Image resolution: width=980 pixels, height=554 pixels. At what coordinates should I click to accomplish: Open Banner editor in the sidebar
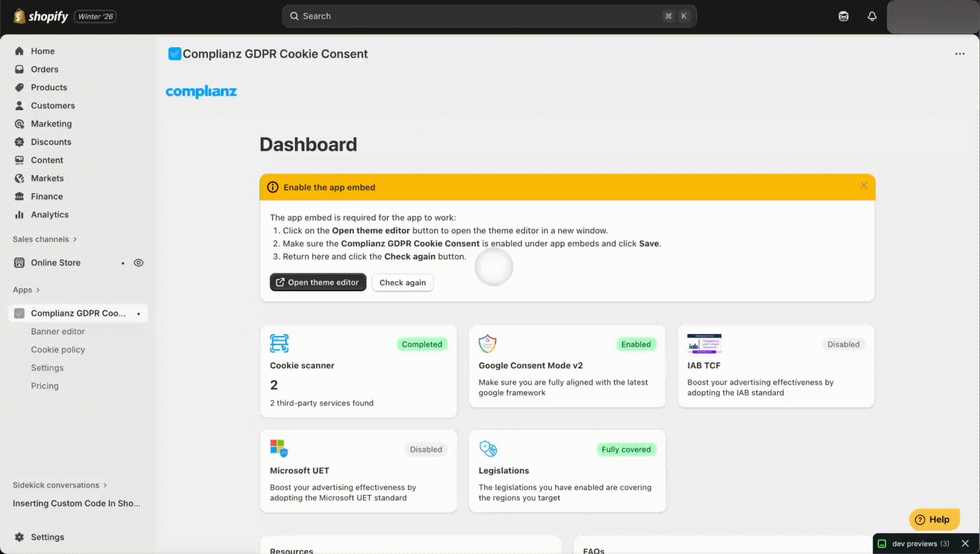(58, 331)
